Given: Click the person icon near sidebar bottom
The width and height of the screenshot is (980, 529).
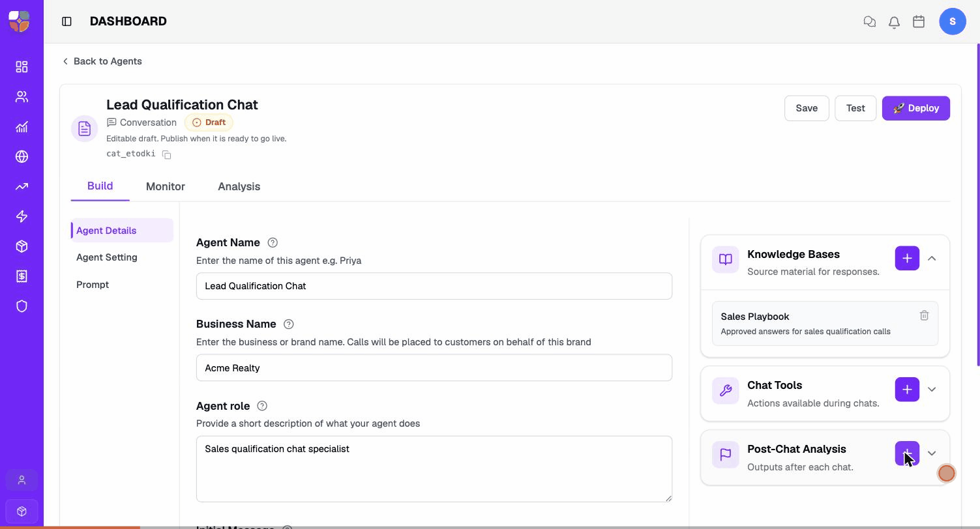Looking at the screenshot, I should 22,480.
